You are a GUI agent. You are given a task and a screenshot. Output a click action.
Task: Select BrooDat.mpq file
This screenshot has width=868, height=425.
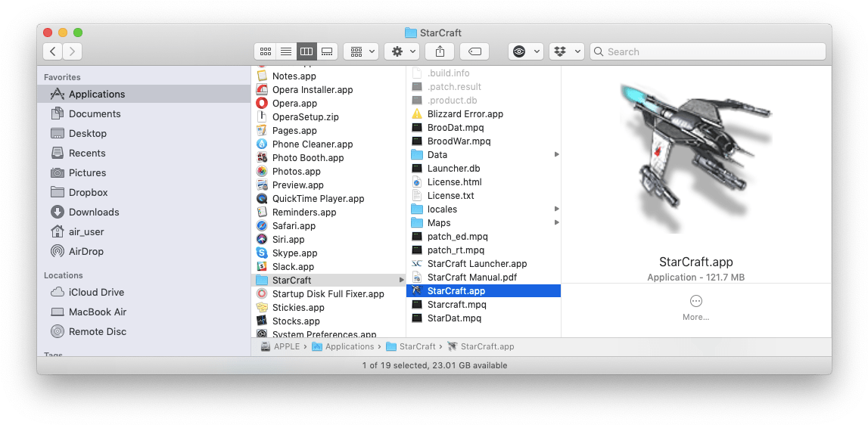click(484, 127)
